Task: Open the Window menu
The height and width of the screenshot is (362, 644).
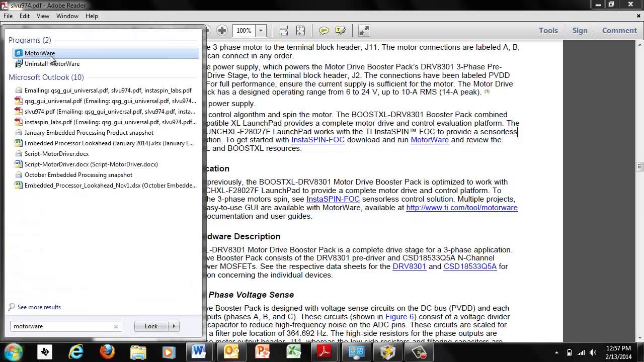Action: [67, 16]
